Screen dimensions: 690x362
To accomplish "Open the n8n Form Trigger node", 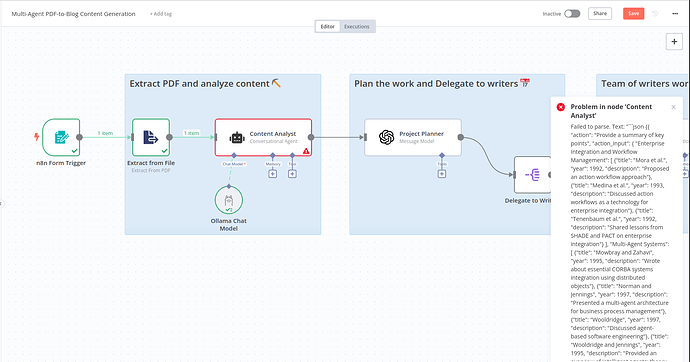I will click(x=61, y=137).
